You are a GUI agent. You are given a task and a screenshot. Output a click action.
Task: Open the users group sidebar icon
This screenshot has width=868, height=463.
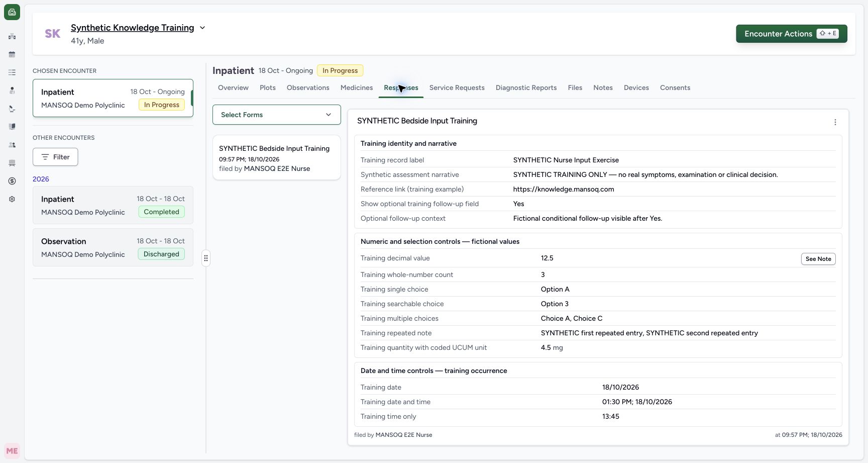click(x=12, y=145)
